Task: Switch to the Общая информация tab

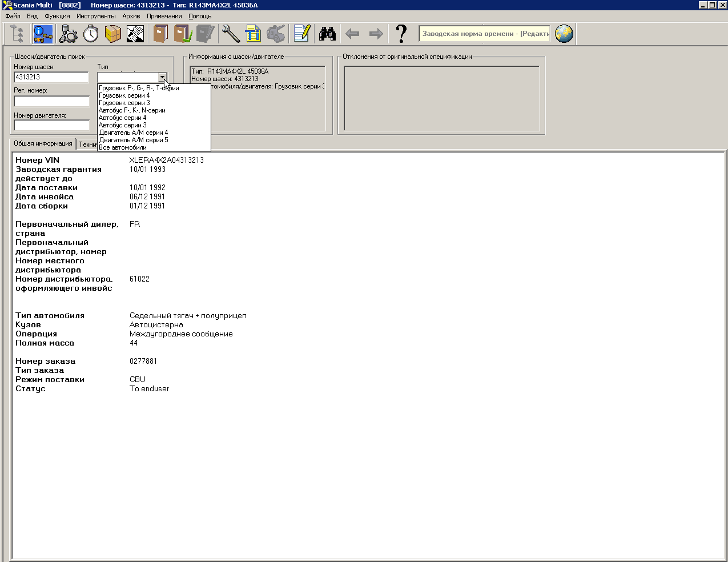Action: [43, 144]
